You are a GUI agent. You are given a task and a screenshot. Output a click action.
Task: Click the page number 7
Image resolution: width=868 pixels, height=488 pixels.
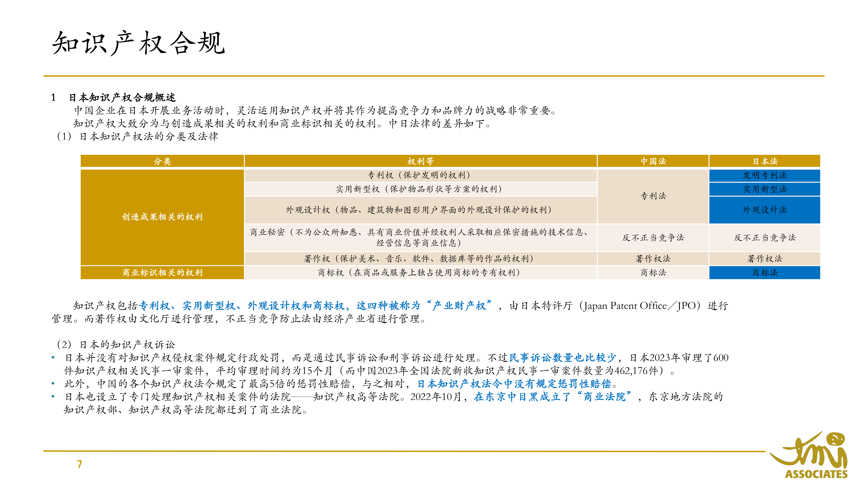pos(79,464)
